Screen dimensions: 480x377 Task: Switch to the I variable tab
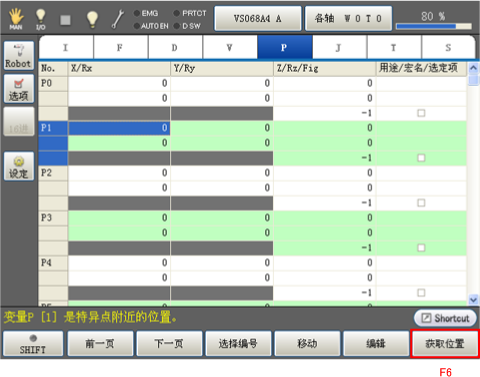[x=66, y=48]
